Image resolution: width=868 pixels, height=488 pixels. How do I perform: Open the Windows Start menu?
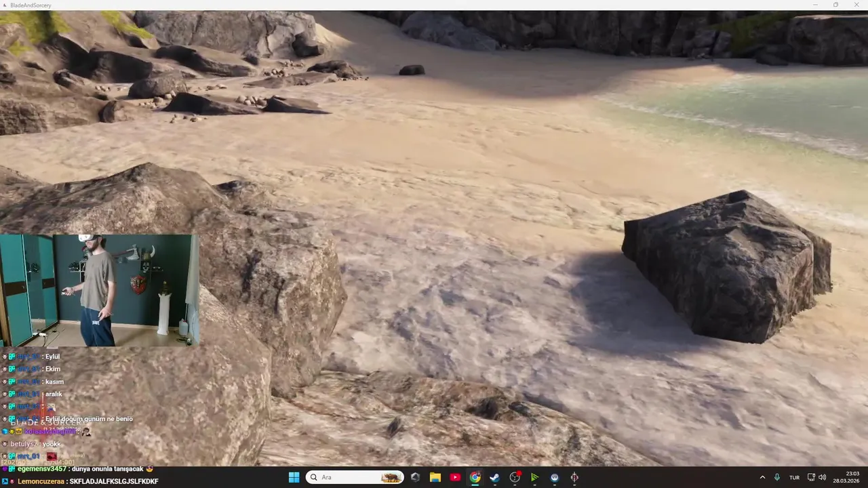coord(294,477)
